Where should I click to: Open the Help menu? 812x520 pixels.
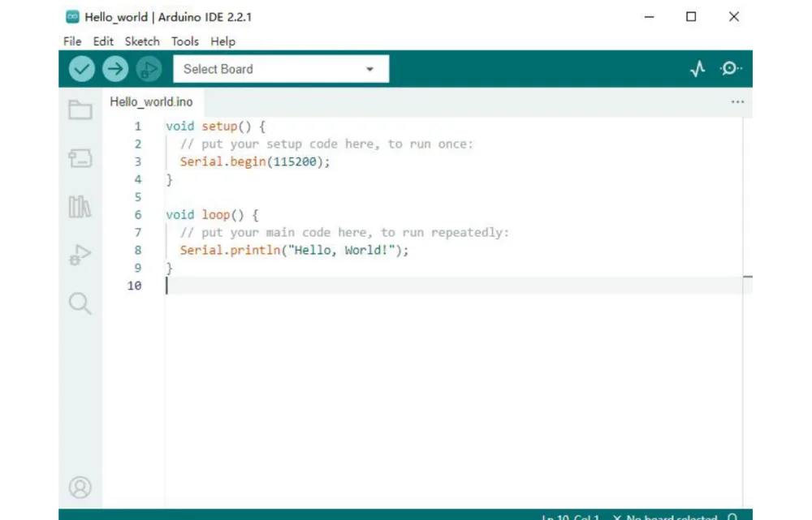coord(222,41)
